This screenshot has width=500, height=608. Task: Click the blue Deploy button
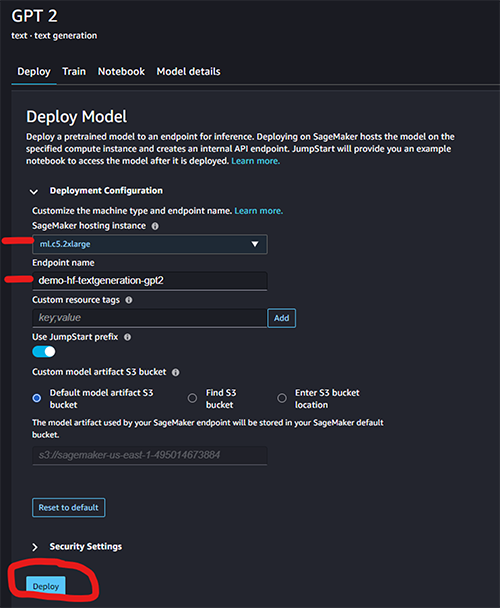pos(46,586)
